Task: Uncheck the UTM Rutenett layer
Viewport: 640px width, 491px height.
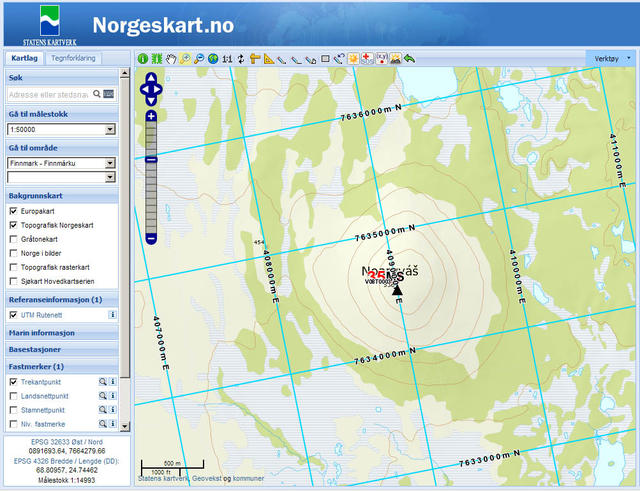Action: point(13,315)
